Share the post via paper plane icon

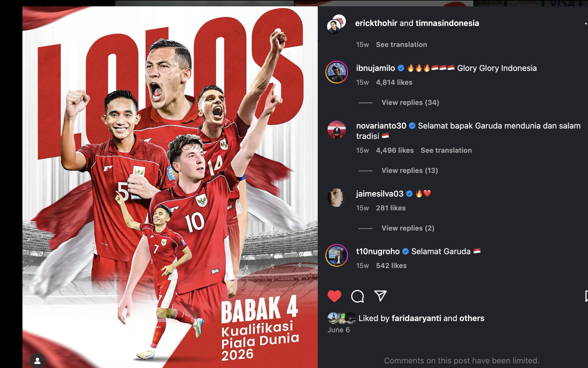pos(380,296)
